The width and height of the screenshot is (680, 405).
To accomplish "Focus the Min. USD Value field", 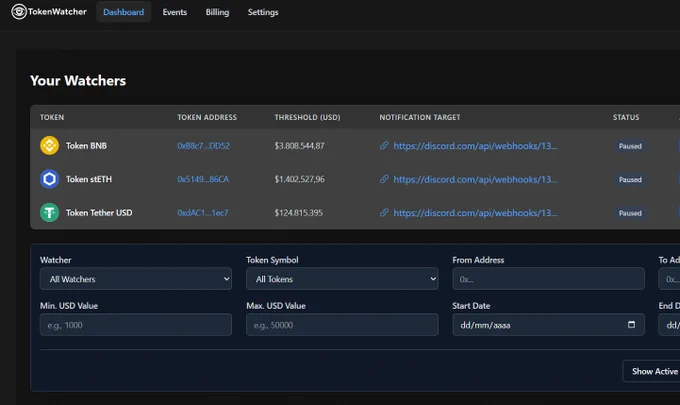I will coord(136,325).
